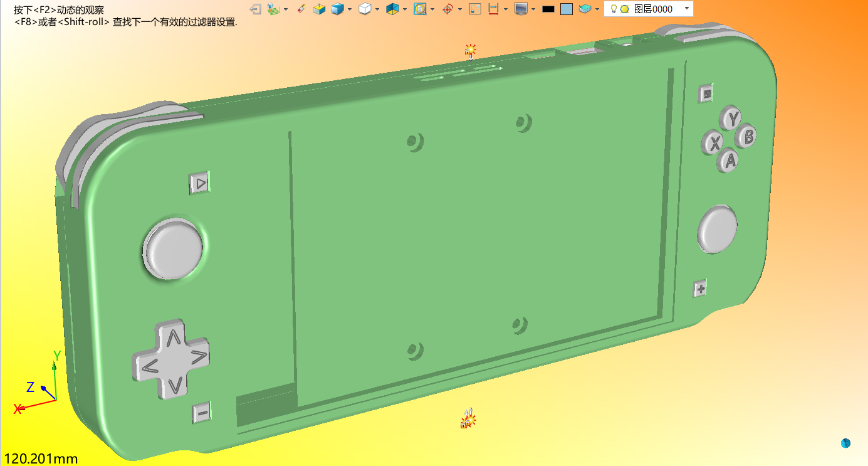Click the blue globe icon at bottom right
This screenshot has width=868, height=466.
(846, 443)
